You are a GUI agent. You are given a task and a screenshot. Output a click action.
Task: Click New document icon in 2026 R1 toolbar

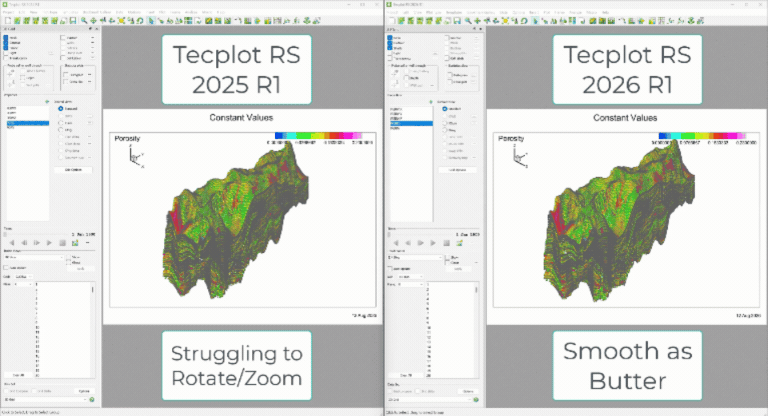click(392, 21)
